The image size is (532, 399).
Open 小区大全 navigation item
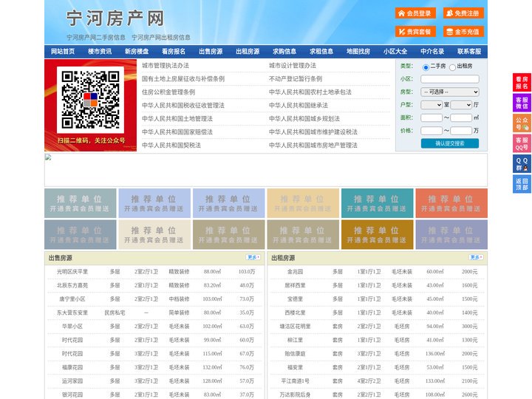click(395, 52)
